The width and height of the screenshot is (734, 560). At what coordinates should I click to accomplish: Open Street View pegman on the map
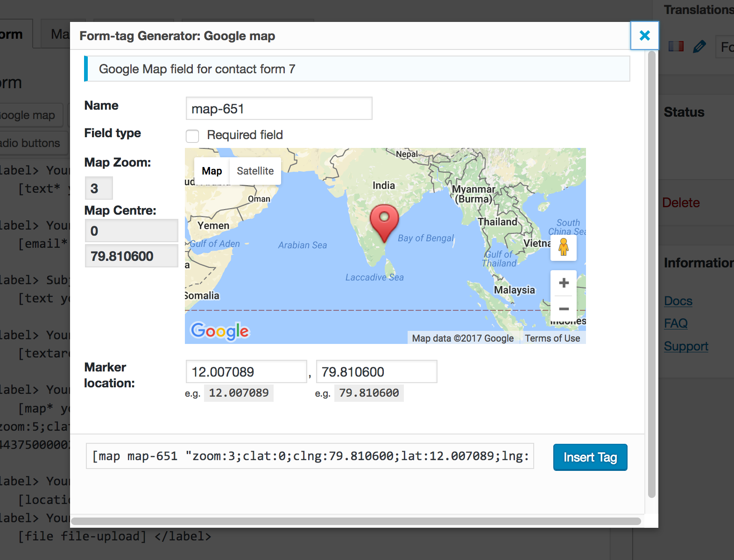coord(564,247)
